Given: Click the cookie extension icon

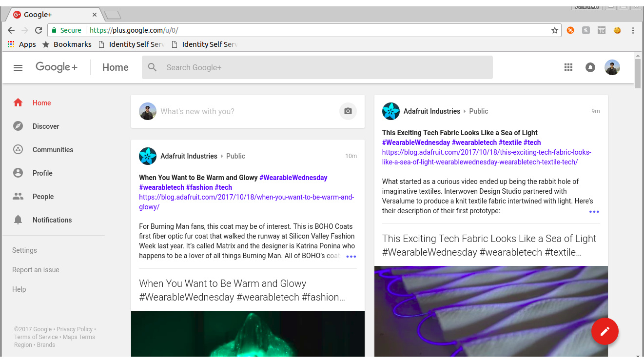Looking at the screenshot, I should pos(617,30).
